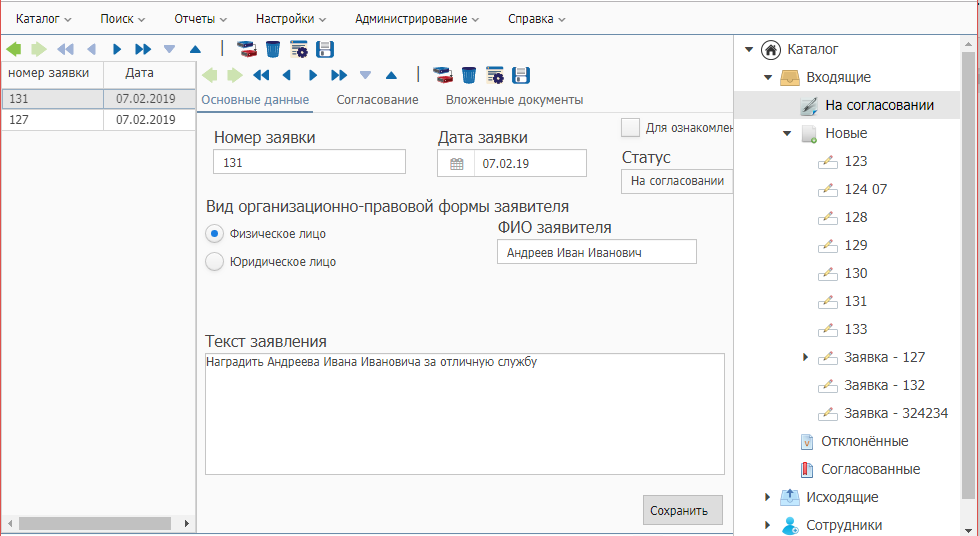Open the Настройки menu
Screen dimensions: 980x536
point(291,19)
